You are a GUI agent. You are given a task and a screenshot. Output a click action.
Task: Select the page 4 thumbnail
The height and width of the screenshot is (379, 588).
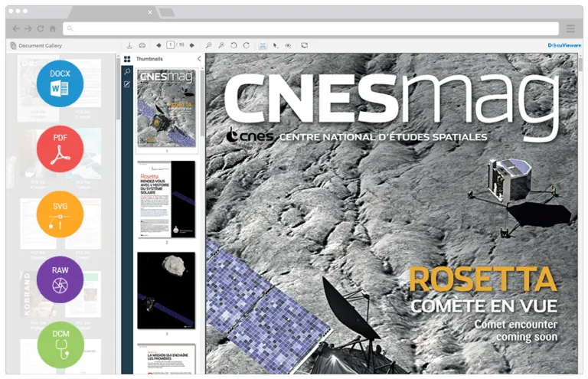pos(166,359)
